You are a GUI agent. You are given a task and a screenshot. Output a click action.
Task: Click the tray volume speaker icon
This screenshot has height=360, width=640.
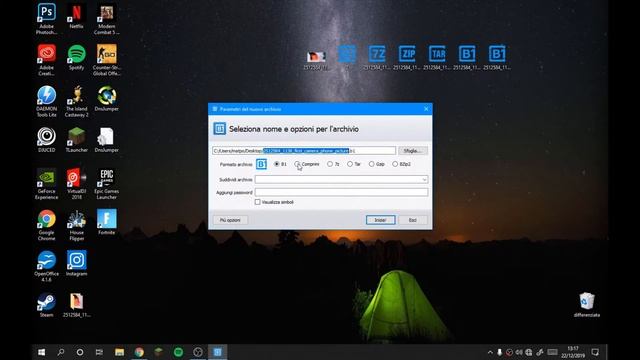click(519, 352)
